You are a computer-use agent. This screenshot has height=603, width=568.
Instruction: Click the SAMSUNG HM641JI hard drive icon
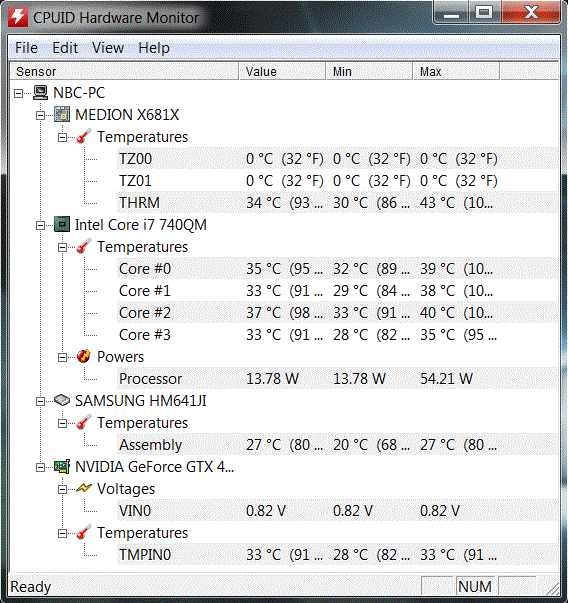tap(62, 401)
